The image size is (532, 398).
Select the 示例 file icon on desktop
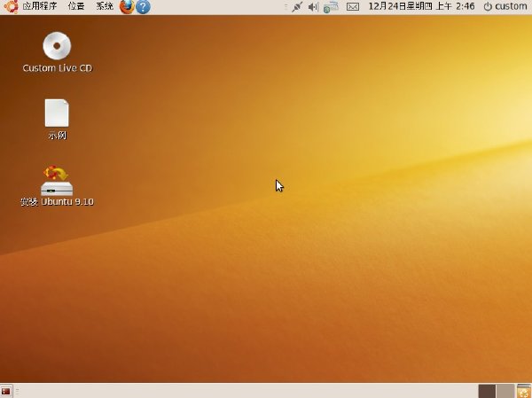[x=57, y=120]
